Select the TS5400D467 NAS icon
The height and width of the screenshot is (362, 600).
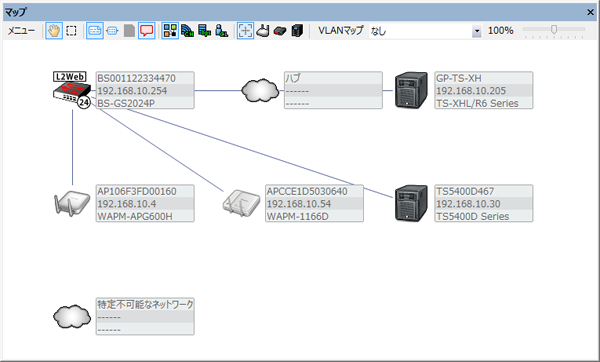pyautogui.click(x=411, y=203)
